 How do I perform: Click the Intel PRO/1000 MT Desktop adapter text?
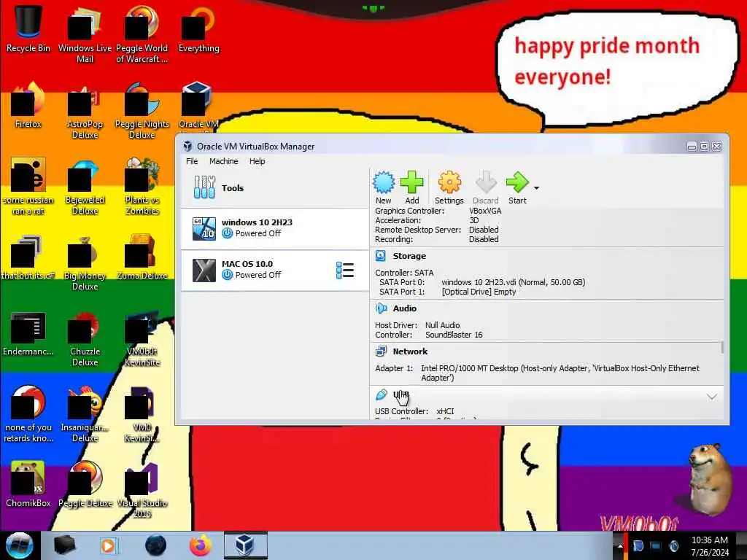(x=560, y=373)
